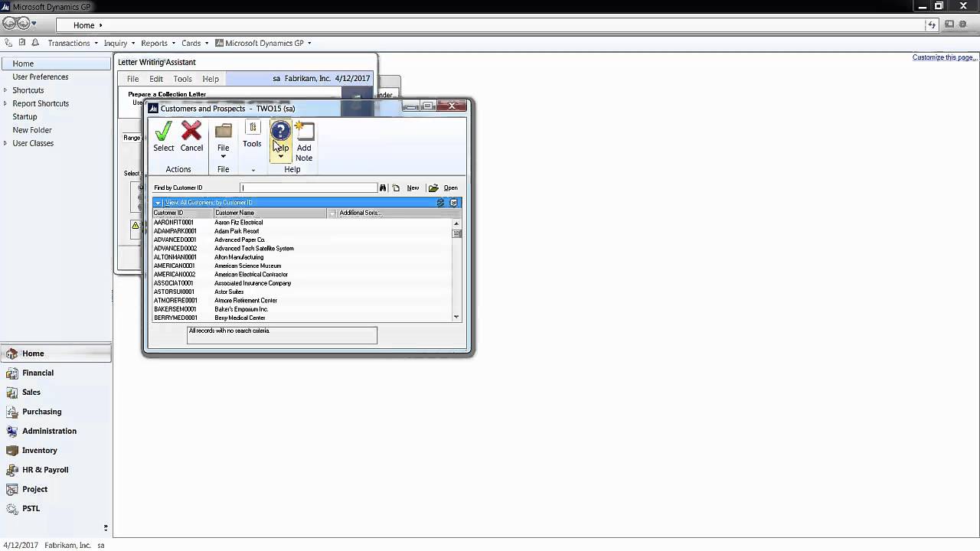Sort by Customer Name column header

270,213
